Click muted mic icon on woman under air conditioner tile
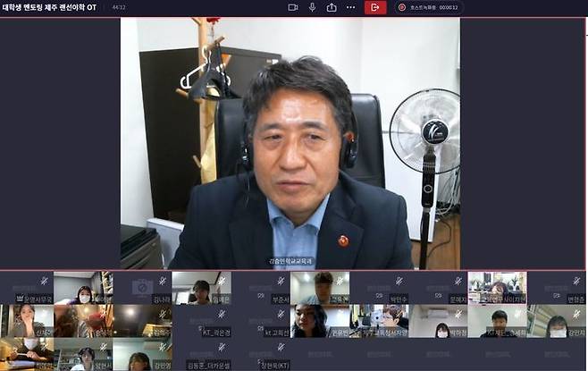 click(458, 314)
